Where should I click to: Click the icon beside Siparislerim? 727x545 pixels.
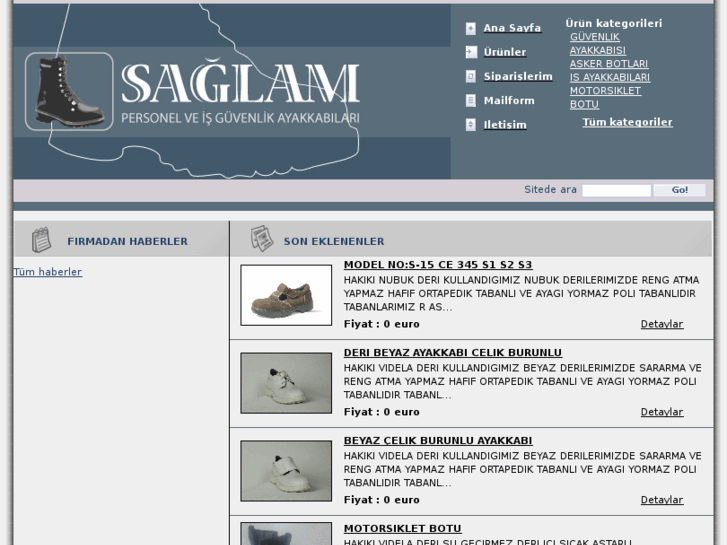(x=471, y=76)
